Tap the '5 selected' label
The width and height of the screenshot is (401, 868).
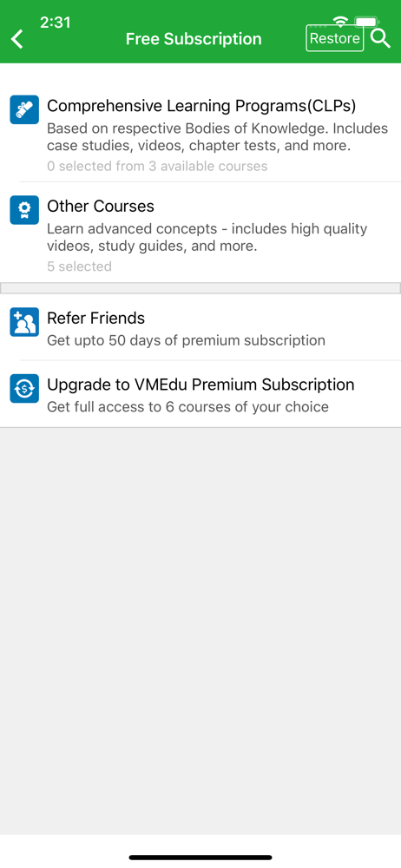pos(79,266)
